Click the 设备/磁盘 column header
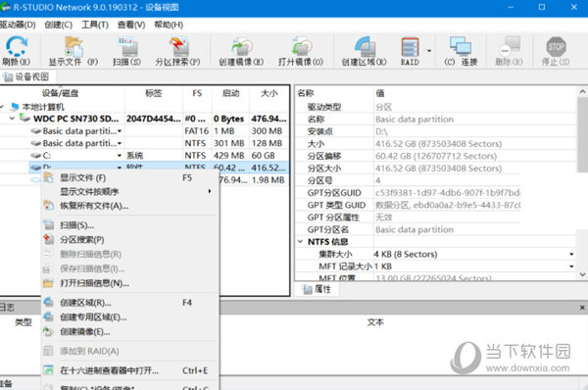This screenshot has height=390, width=588. coord(62,93)
